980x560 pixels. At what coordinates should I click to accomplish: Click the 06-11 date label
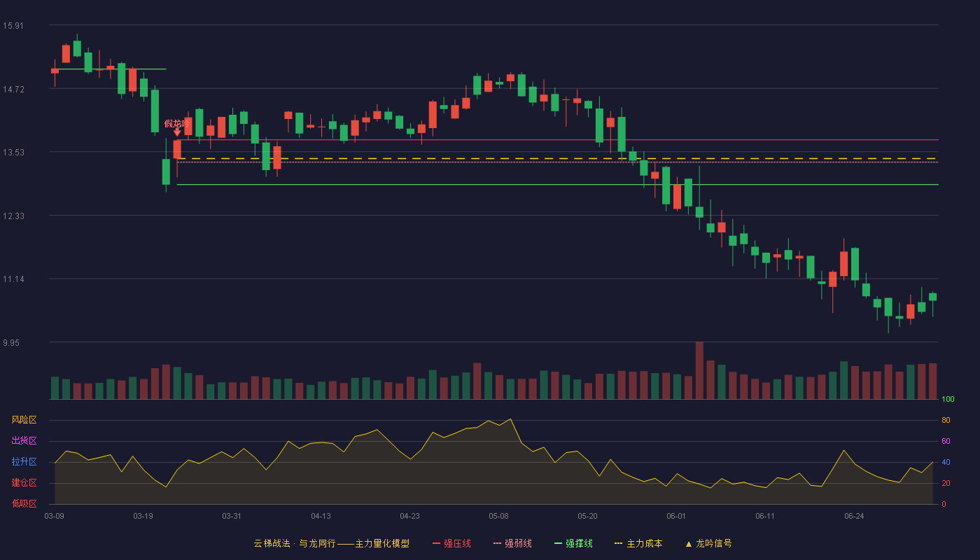click(x=766, y=516)
